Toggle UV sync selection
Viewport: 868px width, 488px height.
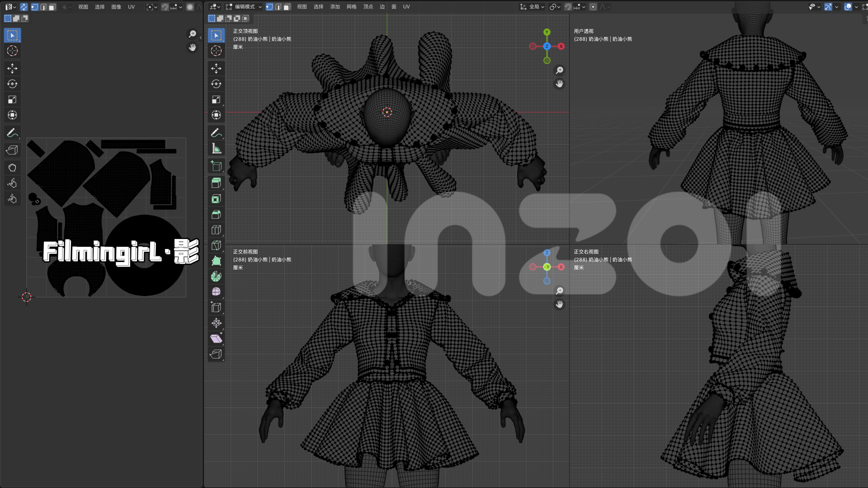pos(24,7)
